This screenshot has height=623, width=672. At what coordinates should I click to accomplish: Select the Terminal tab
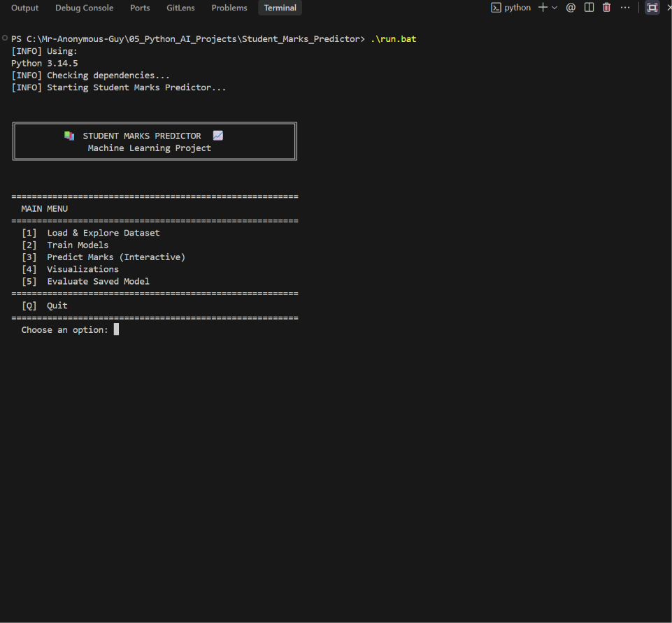(280, 8)
